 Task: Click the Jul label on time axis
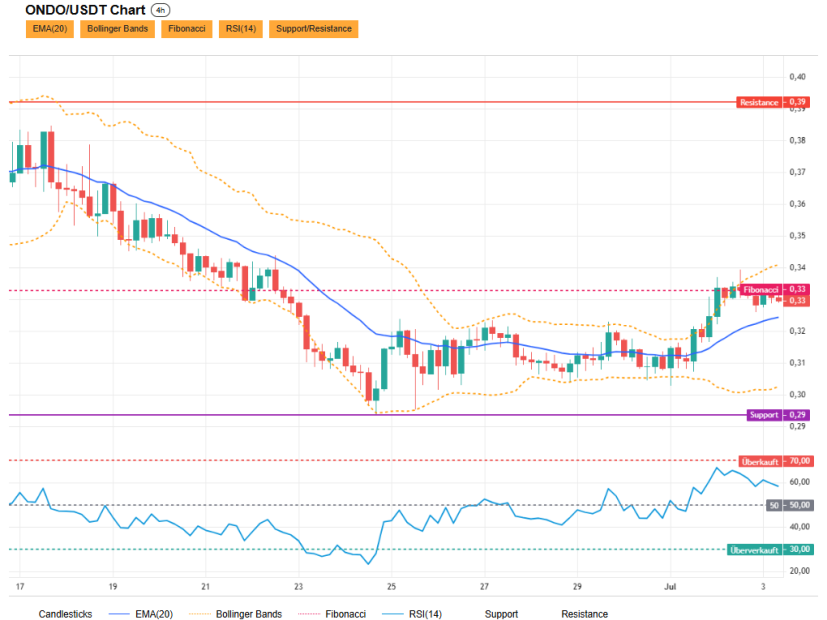pos(670,586)
